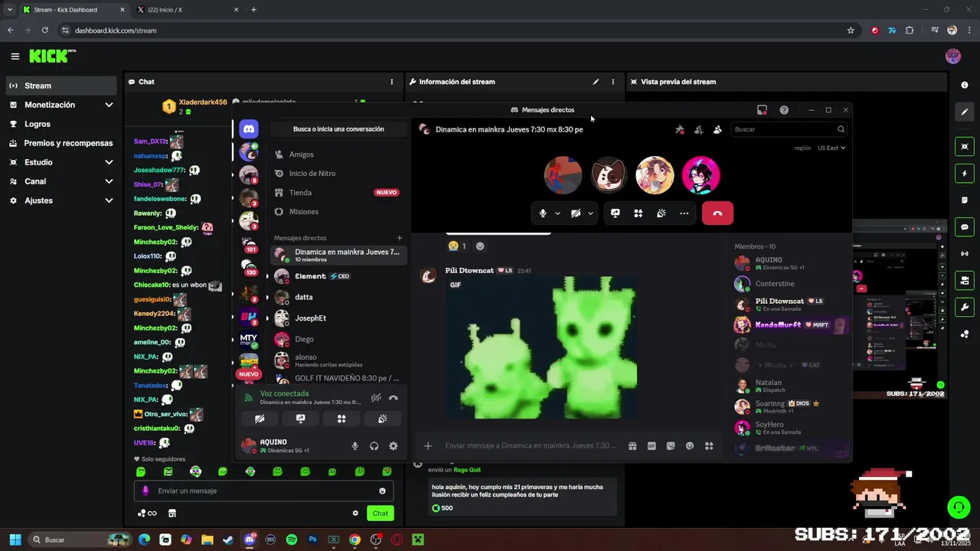
Task: Send a gift in Discord message bar
Action: [x=632, y=446]
